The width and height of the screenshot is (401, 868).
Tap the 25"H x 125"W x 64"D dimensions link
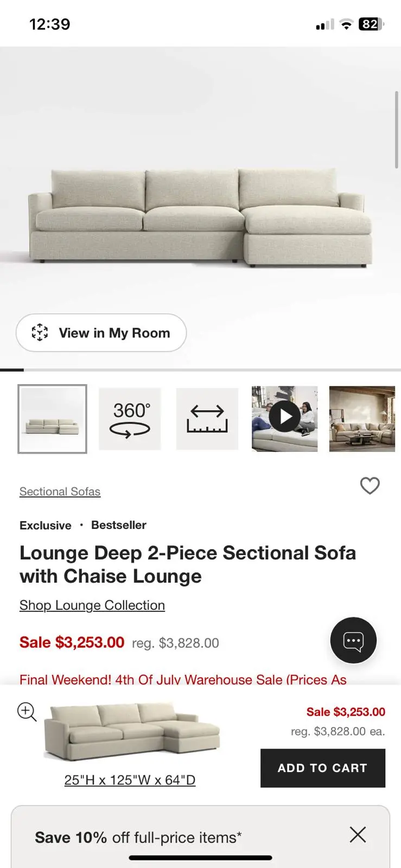pos(130,780)
